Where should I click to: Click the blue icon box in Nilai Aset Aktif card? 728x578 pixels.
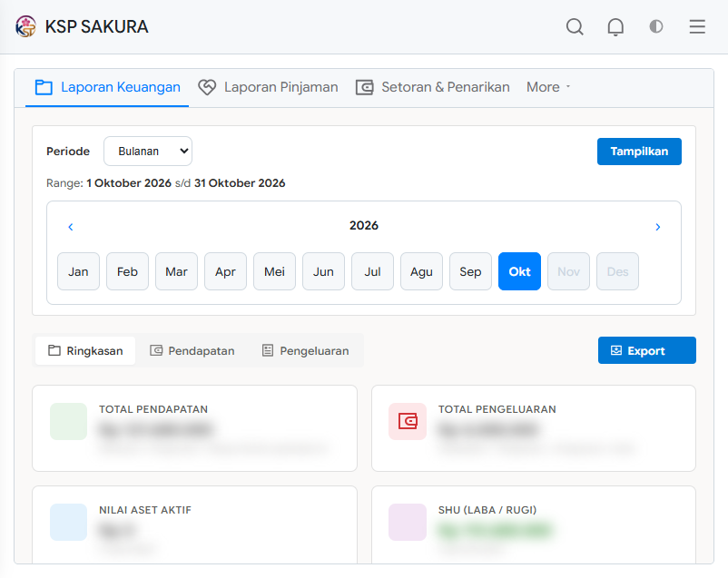click(69, 523)
